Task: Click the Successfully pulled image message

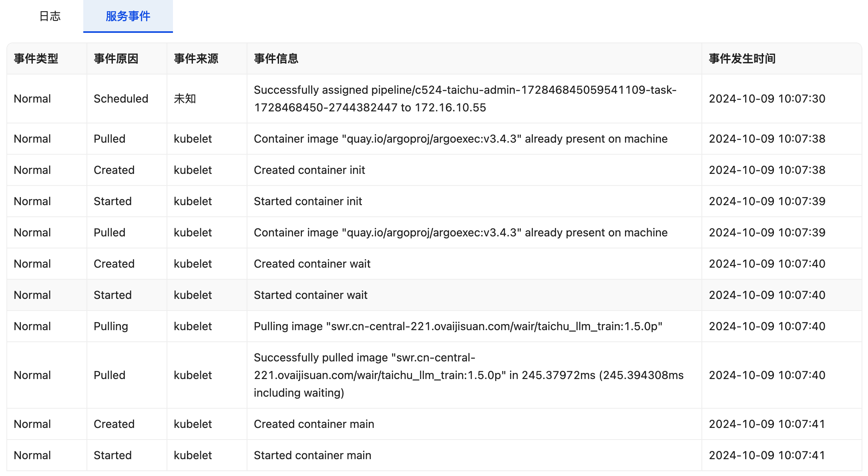Action: [x=468, y=375]
